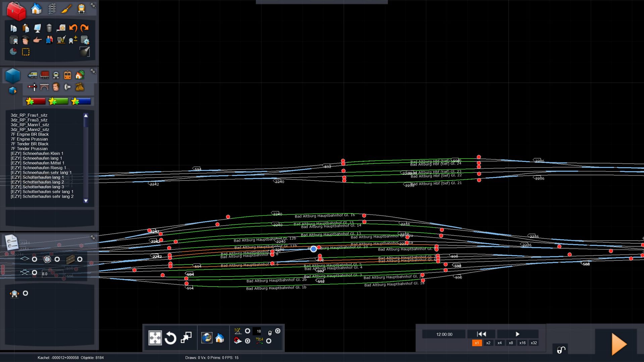Switch to the track laying tab
The height and width of the screenshot is (362, 644).
pos(52,9)
